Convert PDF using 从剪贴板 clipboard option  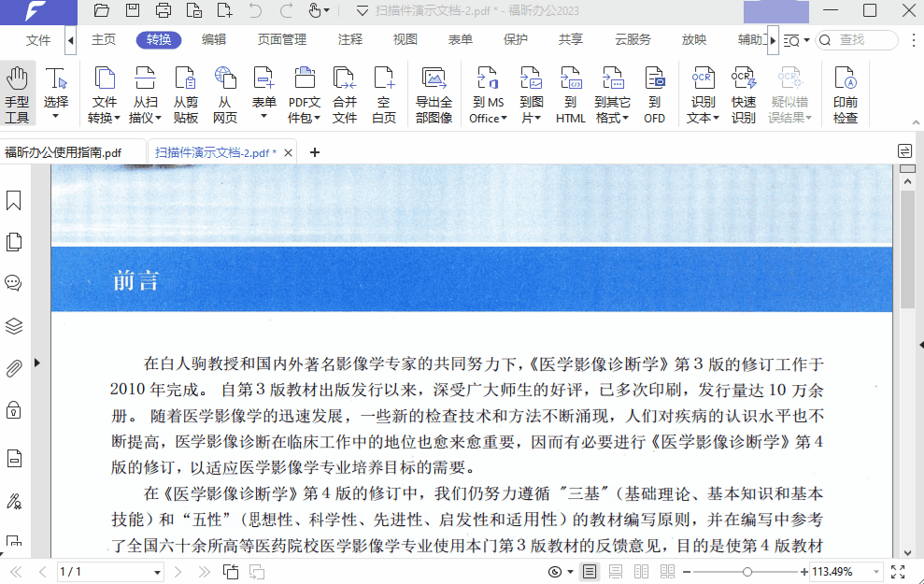pos(184,93)
